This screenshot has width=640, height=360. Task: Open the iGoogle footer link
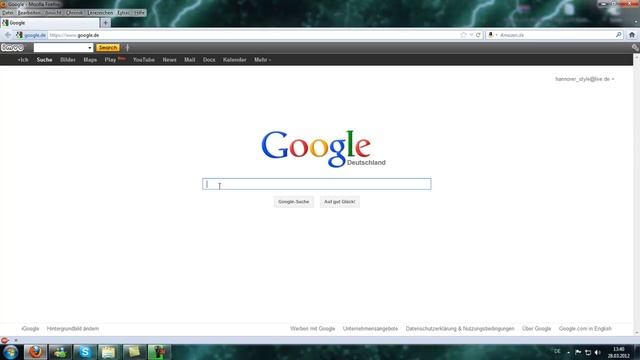(30, 329)
